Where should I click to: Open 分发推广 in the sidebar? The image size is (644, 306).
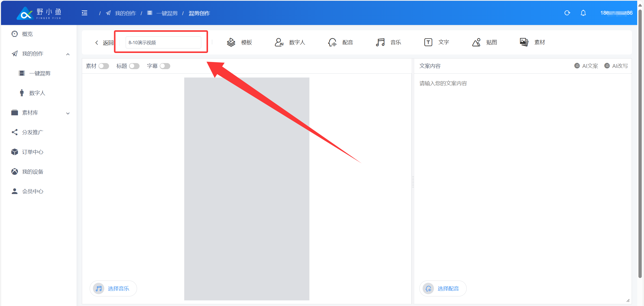click(32, 132)
